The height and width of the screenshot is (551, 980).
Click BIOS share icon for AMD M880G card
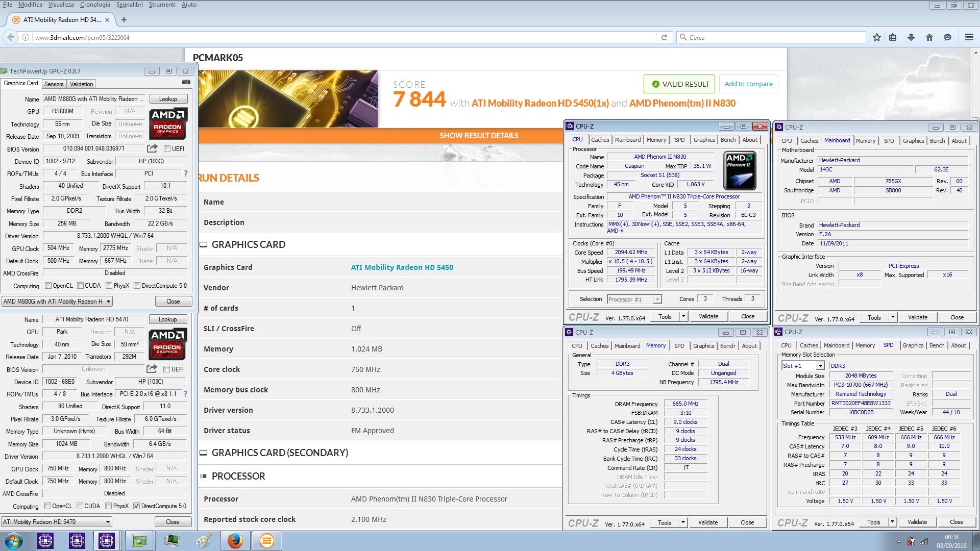(152, 148)
